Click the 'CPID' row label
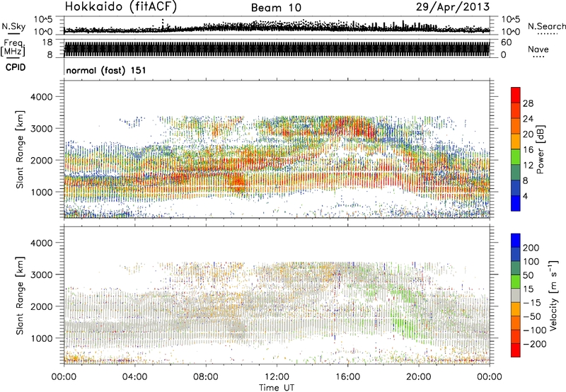 pos(16,67)
